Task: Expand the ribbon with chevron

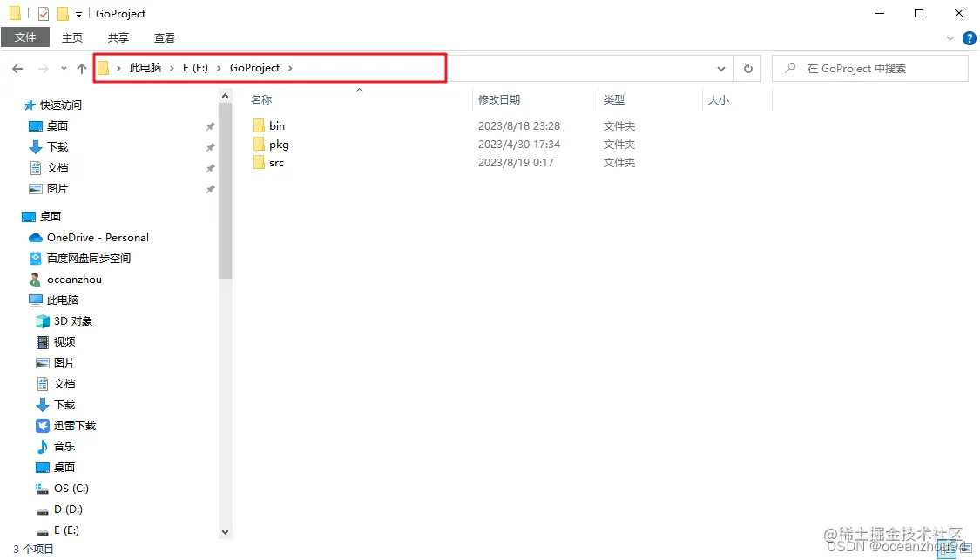Action: click(950, 38)
